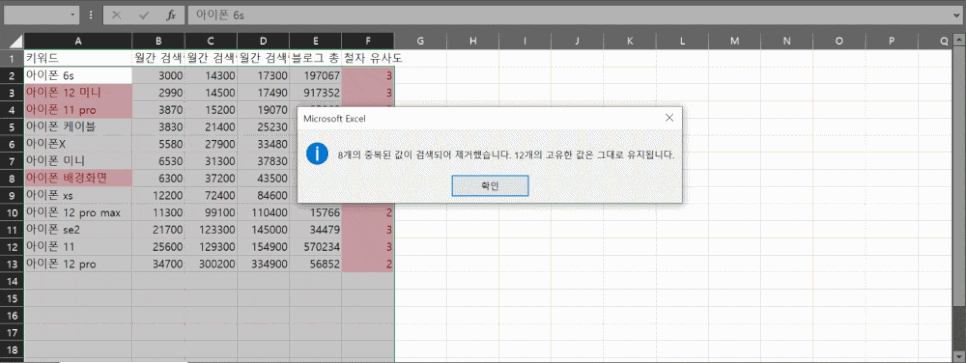Screen dimensions: 966x363
Task: Select the 블로그 총 header cell
Action: pyautogui.click(x=315, y=59)
